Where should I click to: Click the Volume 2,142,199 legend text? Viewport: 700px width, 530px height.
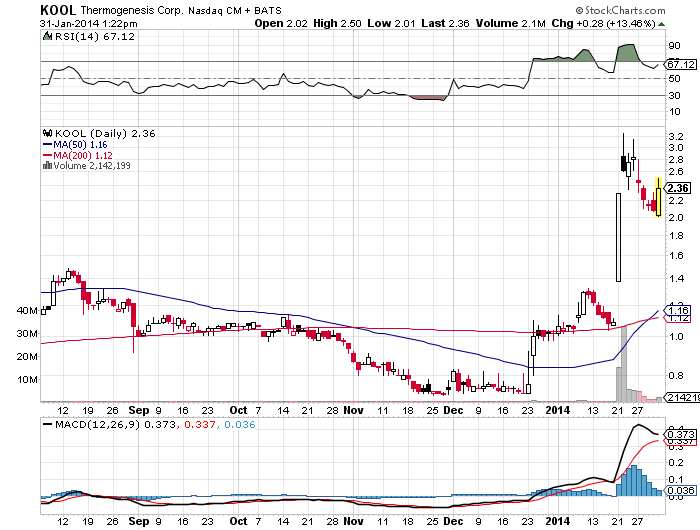click(92, 166)
